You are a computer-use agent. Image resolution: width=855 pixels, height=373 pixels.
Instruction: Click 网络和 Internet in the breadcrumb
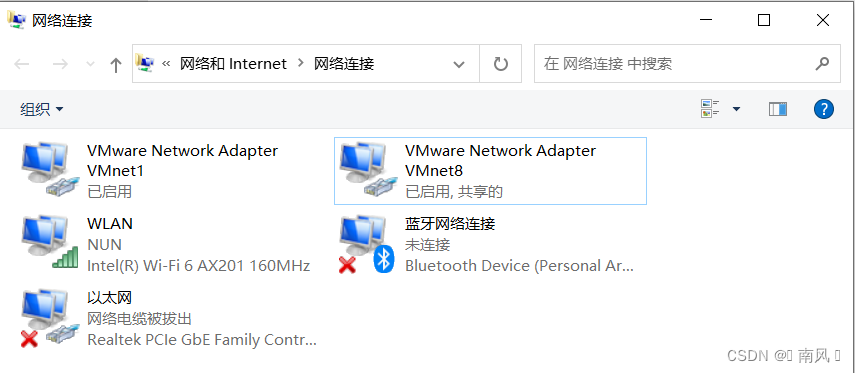click(233, 64)
